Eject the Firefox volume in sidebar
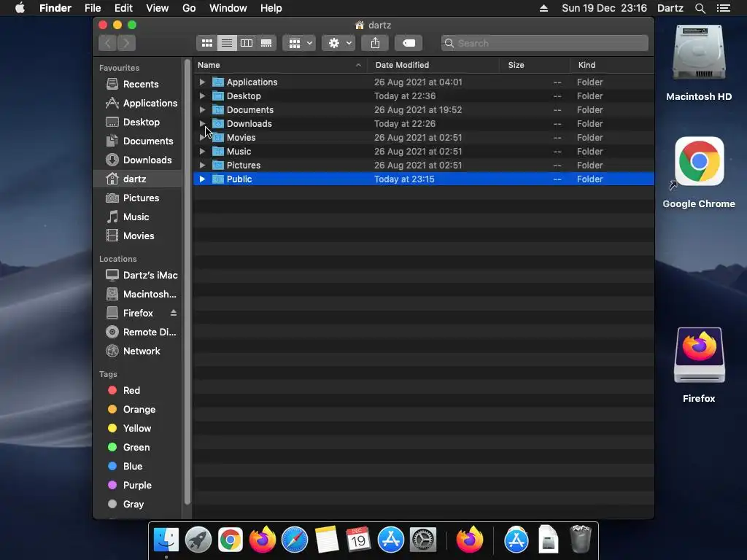Screen dimensions: 747x560 [174, 313]
